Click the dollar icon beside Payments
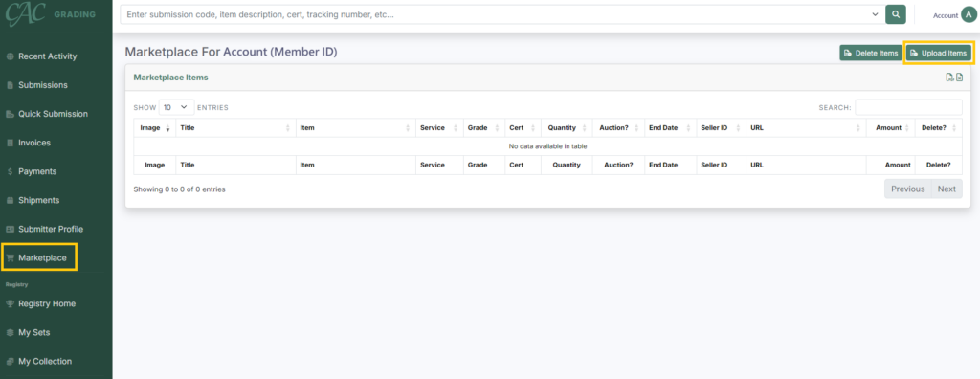Screen dimensions: 980x379 pyautogui.click(x=10, y=171)
